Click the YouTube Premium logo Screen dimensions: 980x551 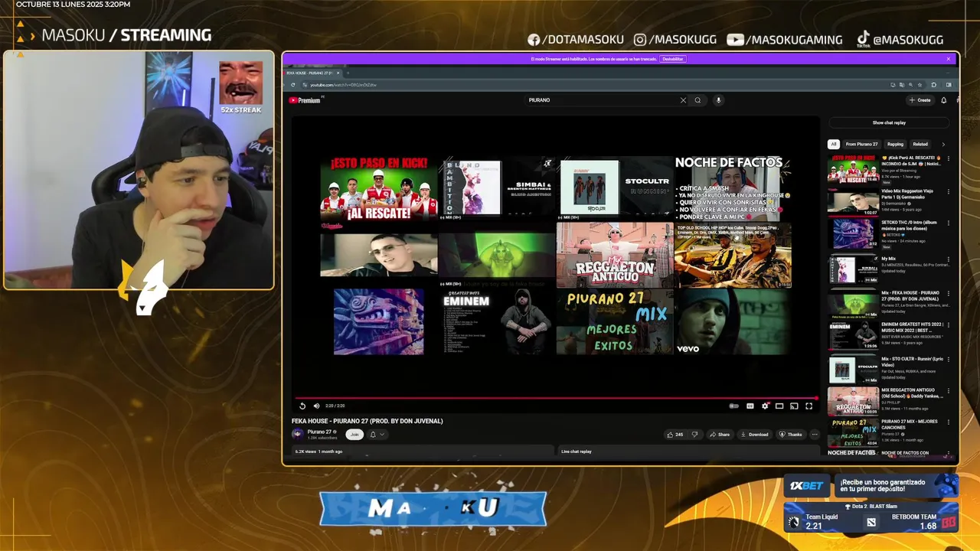tap(305, 100)
